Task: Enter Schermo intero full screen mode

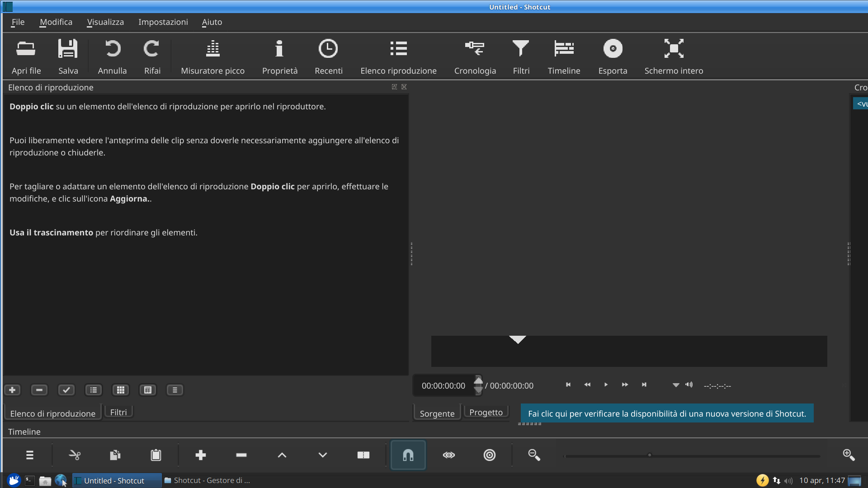Action: 674,57
